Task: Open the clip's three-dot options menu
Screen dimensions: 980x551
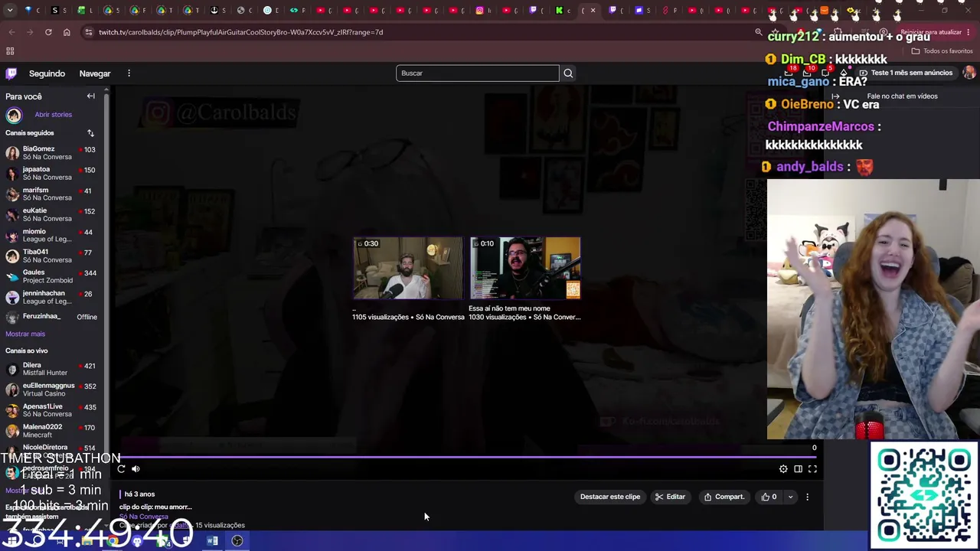Action: [x=807, y=497]
